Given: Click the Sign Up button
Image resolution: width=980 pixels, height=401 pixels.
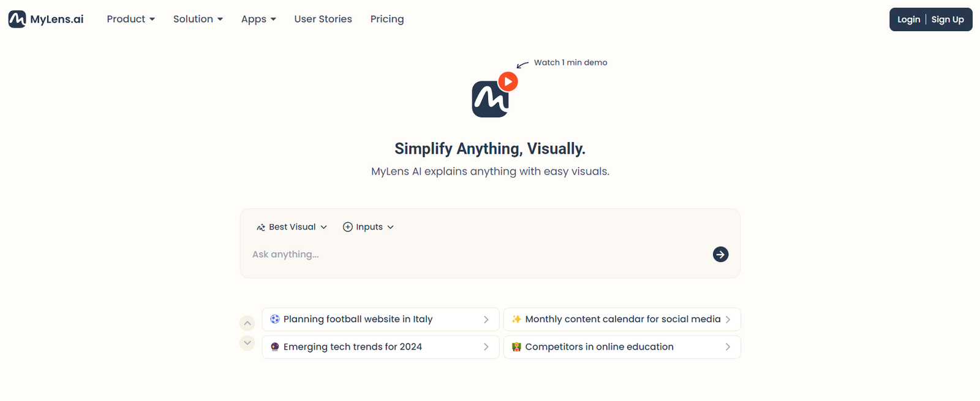Looking at the screenshot, I should [x=948, y=20].
